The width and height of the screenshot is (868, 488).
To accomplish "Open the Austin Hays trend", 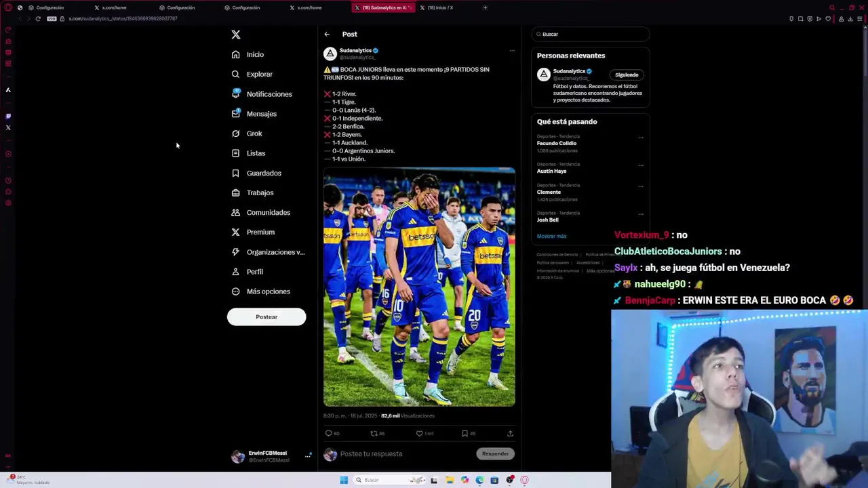I will tap(551, 171).
